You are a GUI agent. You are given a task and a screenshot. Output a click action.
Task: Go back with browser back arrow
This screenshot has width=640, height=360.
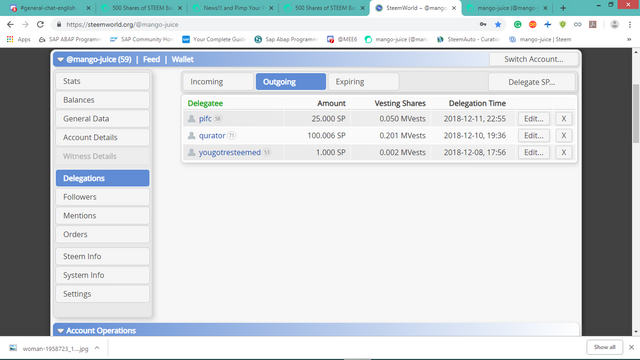point(10,24)
